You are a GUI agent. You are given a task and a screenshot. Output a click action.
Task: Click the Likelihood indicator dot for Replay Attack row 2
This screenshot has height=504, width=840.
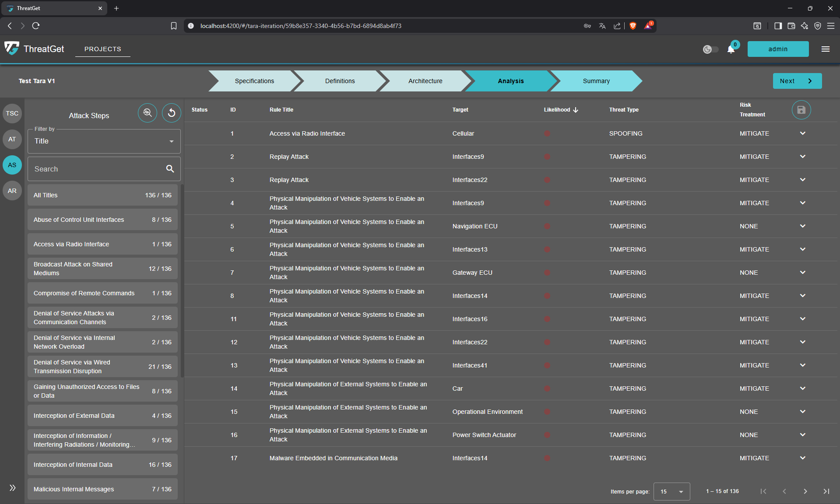(547, 157)
